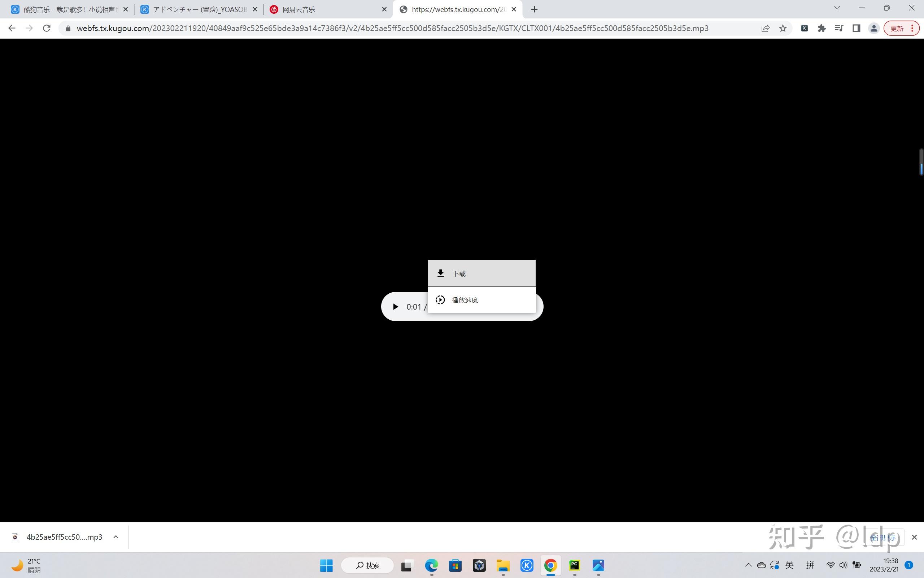Open Microsoft Store from the taskbar
This screenshot has height=578, width=924.
(x=455, y=565)
